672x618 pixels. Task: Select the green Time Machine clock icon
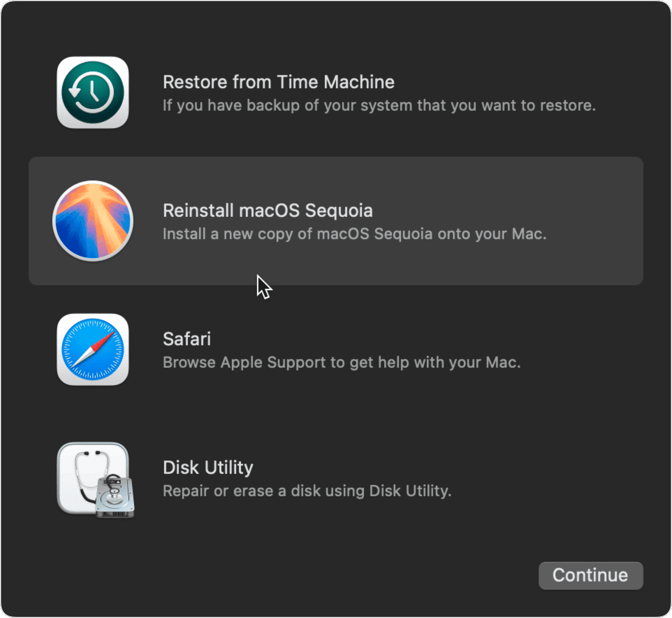[92, 92]
